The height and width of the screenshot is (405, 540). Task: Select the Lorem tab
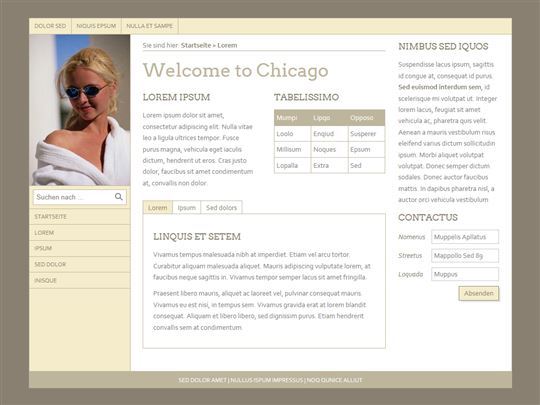(158, 208)
